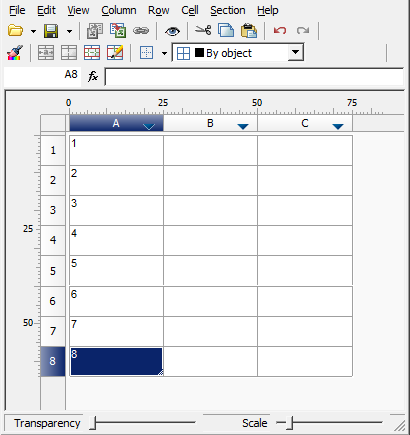Click the black color swatch by By object

199,52
